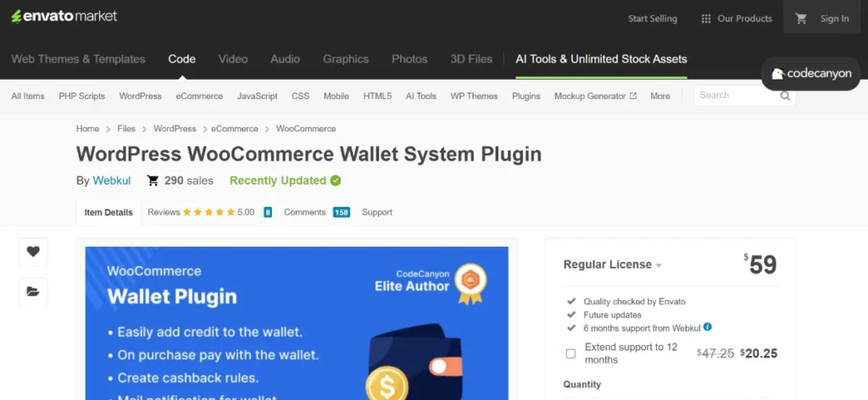Open Webkul author profile link
The image size is (868, 400).
click(112, 181)
